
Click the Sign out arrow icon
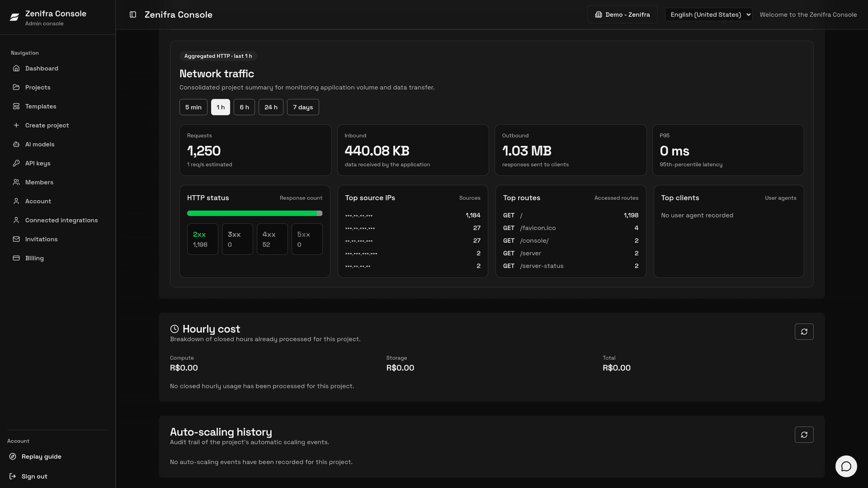point(13,476)
